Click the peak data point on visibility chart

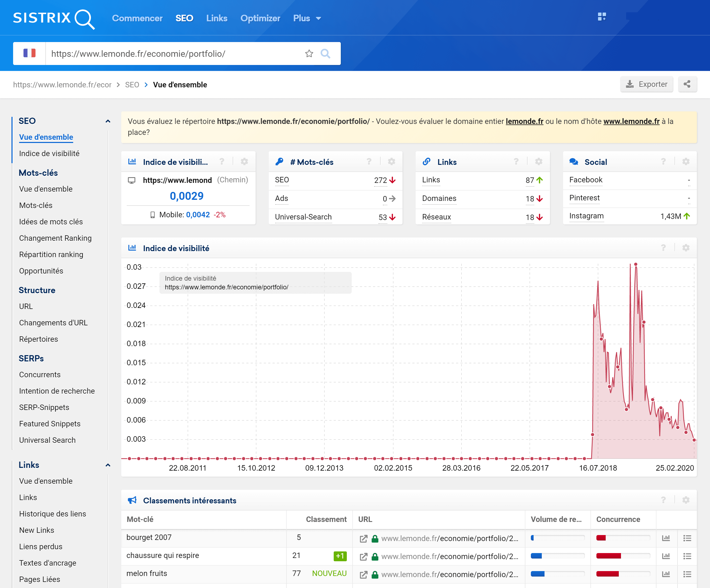point(636,264)
